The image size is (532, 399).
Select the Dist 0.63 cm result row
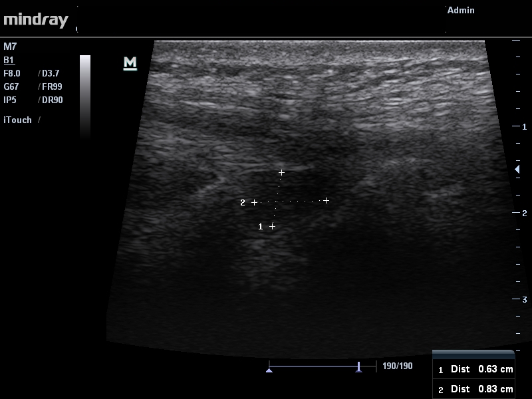tap(475, 369)
